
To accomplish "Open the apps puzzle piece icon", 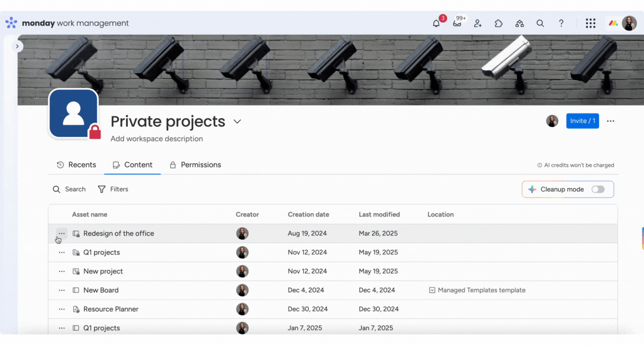I will click(498, 23).
